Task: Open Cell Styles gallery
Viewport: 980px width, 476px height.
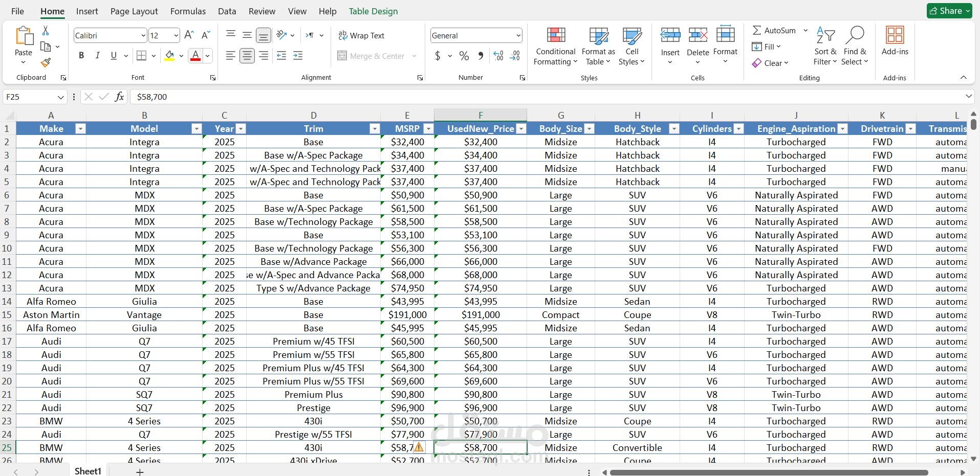Action: (632, 46)
